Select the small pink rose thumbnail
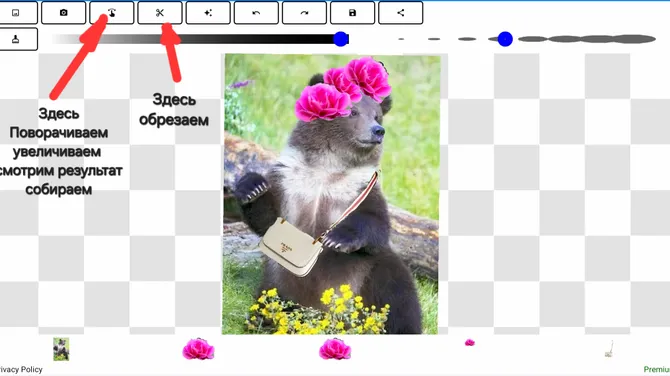The height and width of the screenshot is (376, 670). pos(470,342)
